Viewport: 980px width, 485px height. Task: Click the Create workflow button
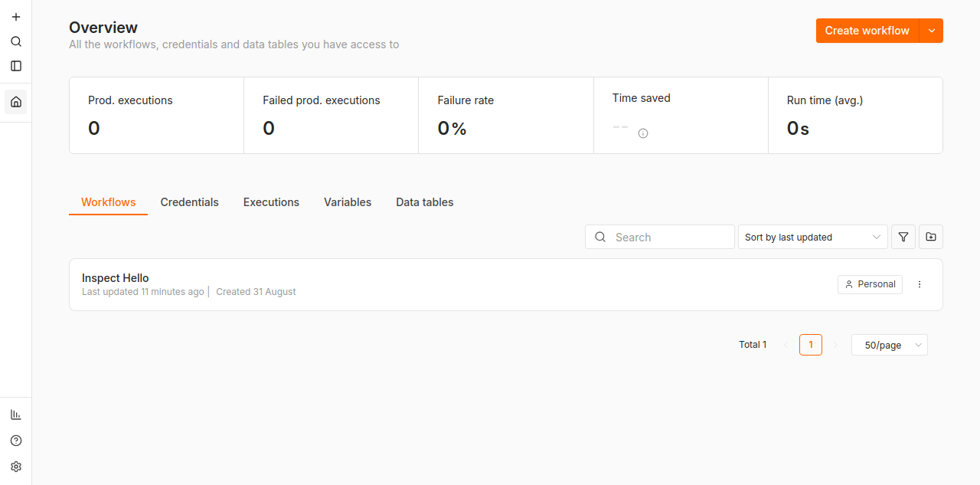pyautogui.click(x=867, y=31)
